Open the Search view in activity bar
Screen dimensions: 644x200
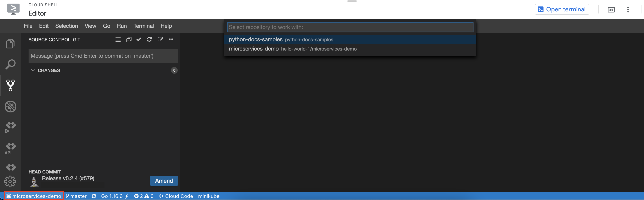tap(10, 65)
